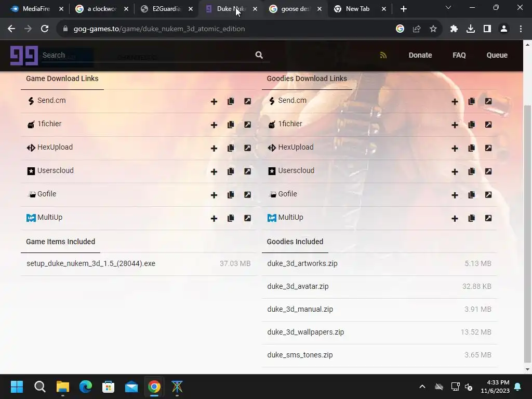Bookmark this page with star icon
The image size is (532, 399).
(x=433, y=29)
